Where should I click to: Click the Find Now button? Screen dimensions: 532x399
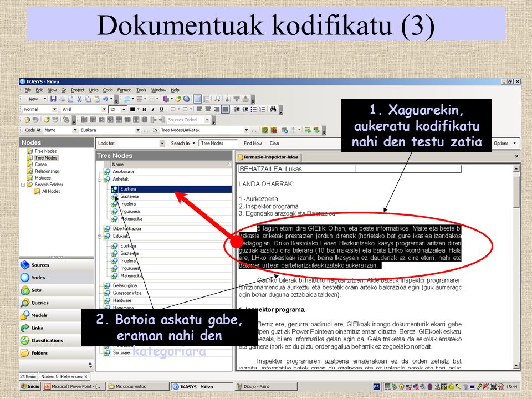coord(253,143)
